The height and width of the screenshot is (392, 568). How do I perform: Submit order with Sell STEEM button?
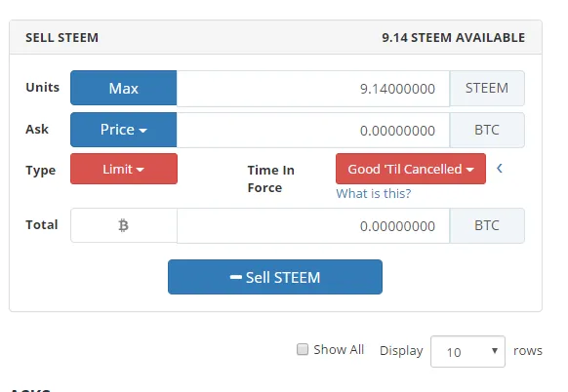[x=275, y=277]
